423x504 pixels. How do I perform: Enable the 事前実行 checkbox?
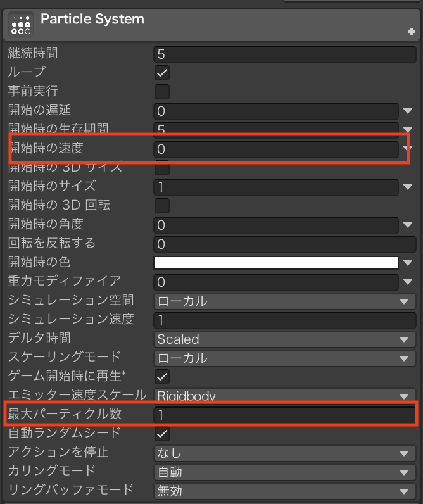[161, 92]
